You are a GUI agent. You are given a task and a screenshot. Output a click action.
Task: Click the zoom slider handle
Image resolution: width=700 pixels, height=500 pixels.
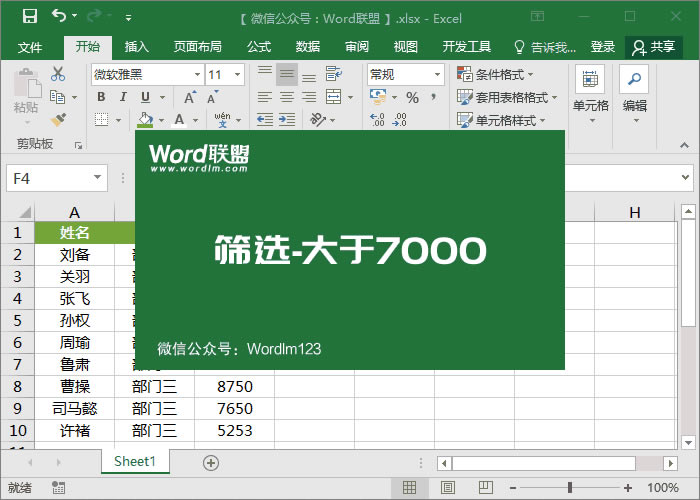[x=570, y=487]
